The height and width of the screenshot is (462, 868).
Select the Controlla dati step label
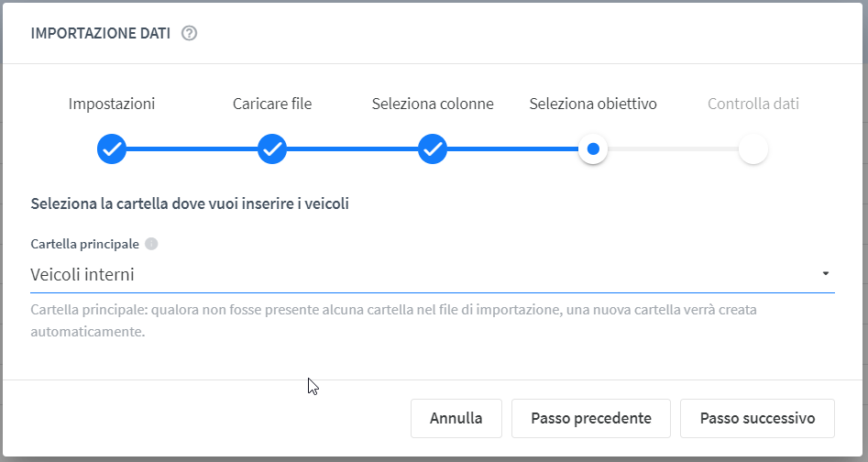(753, 104)
